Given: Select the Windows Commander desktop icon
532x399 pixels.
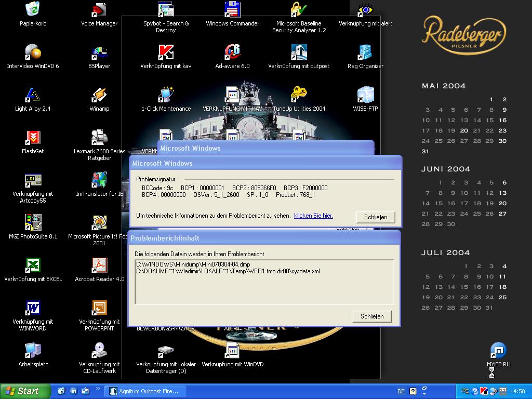Looking at the screenshot, I should (x=232, y=14).
